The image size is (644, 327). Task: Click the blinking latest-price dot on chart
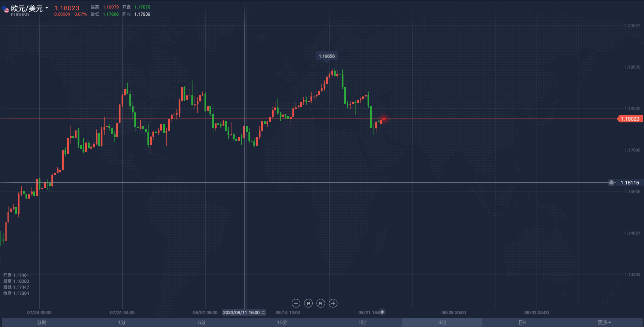coord(384,119)
